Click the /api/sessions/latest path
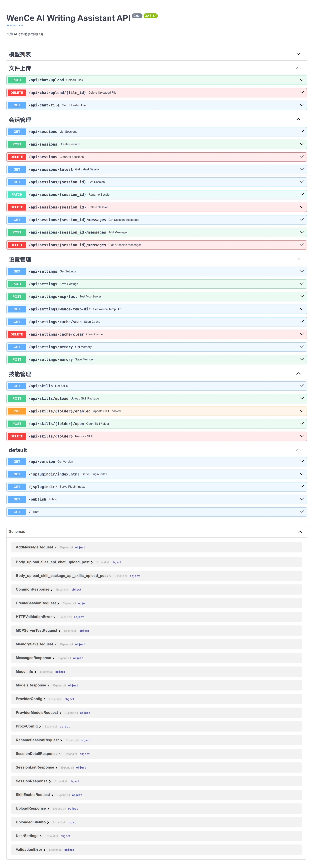311x868 pixels. click(x=51, y=169)
